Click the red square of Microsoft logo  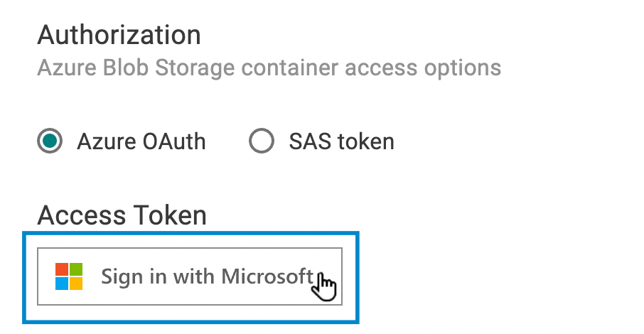coord(62,269)
